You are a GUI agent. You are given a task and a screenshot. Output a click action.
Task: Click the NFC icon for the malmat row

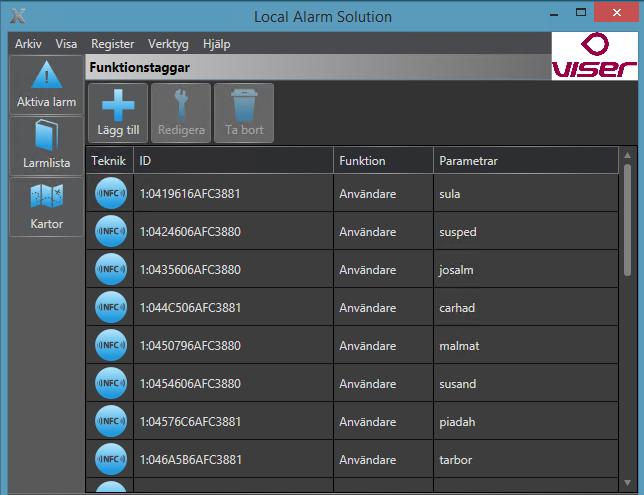click(110, 345)
